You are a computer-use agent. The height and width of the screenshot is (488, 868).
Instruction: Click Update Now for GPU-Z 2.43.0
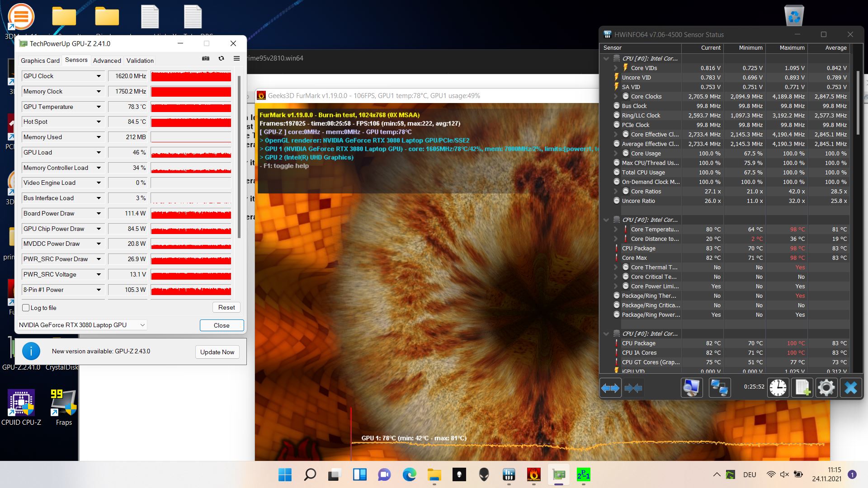click(x=217, y=352)
